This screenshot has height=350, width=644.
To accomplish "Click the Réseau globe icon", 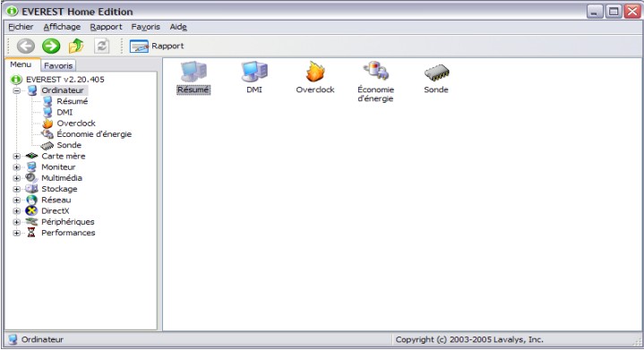I will 31,200.
